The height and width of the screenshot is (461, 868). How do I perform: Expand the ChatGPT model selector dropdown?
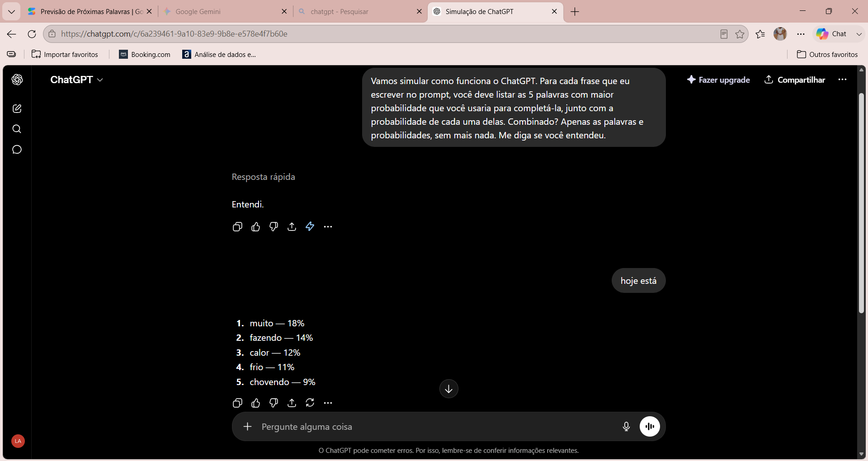pyautogui.click(x=77, y=80)
